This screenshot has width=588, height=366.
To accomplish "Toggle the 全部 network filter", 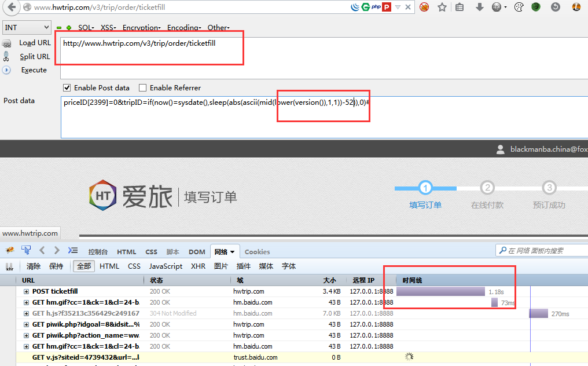I will (x=84, y=266).
